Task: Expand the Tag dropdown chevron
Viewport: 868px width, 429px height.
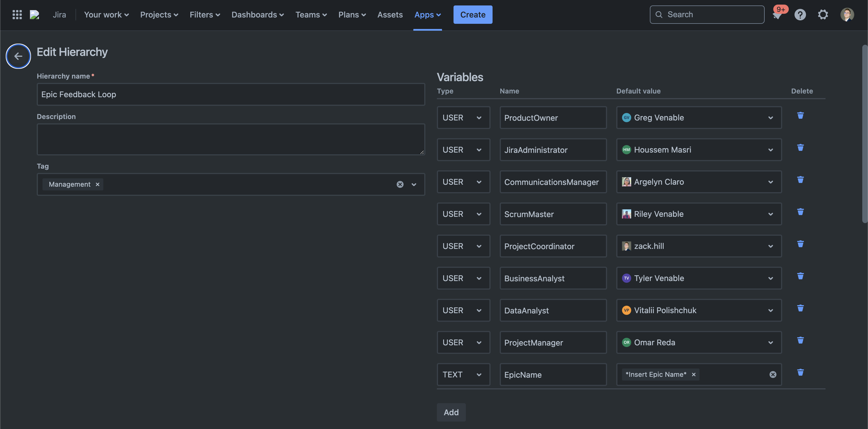Action: (x=414, y=184)
